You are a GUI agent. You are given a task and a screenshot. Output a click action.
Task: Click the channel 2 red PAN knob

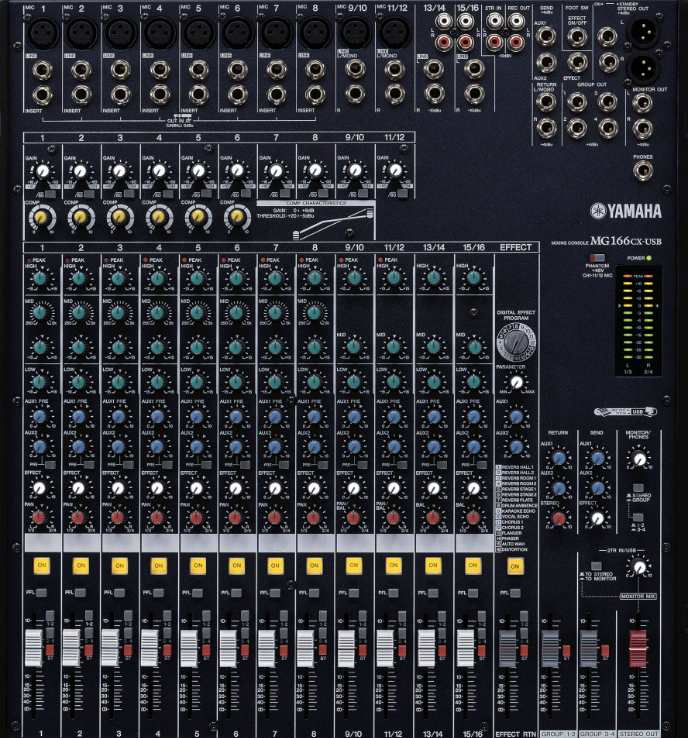coord(78,518)
